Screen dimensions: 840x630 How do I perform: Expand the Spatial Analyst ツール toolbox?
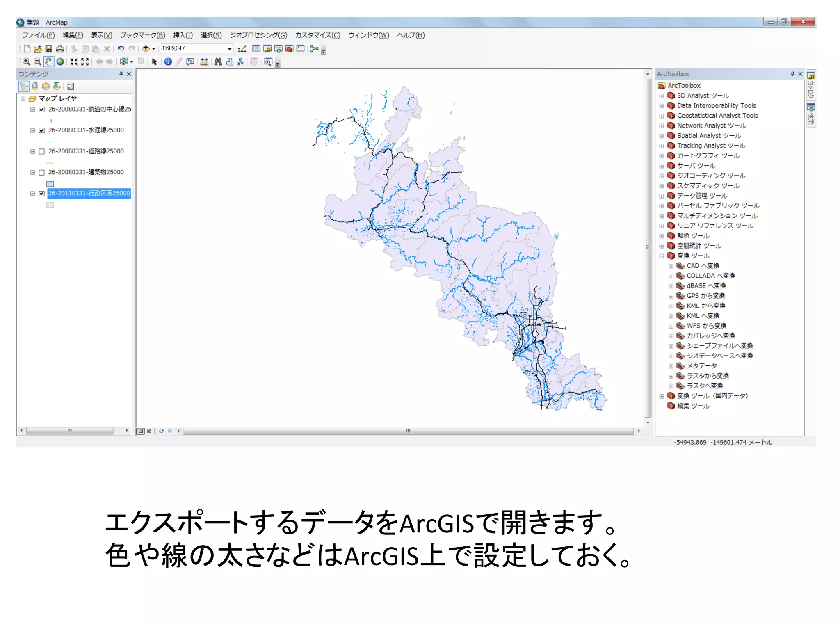click(662, 136)
